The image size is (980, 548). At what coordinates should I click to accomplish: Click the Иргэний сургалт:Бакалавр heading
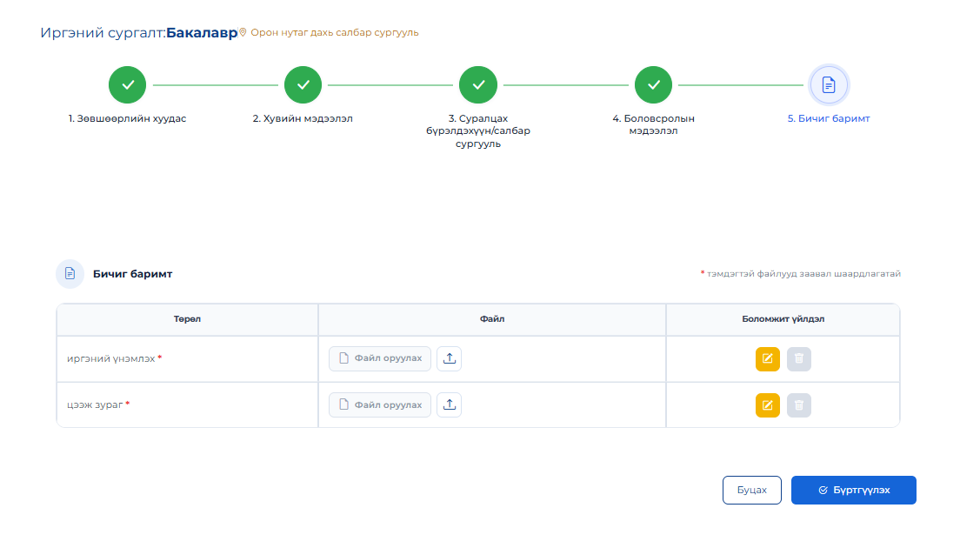click(x=139, y=32)
